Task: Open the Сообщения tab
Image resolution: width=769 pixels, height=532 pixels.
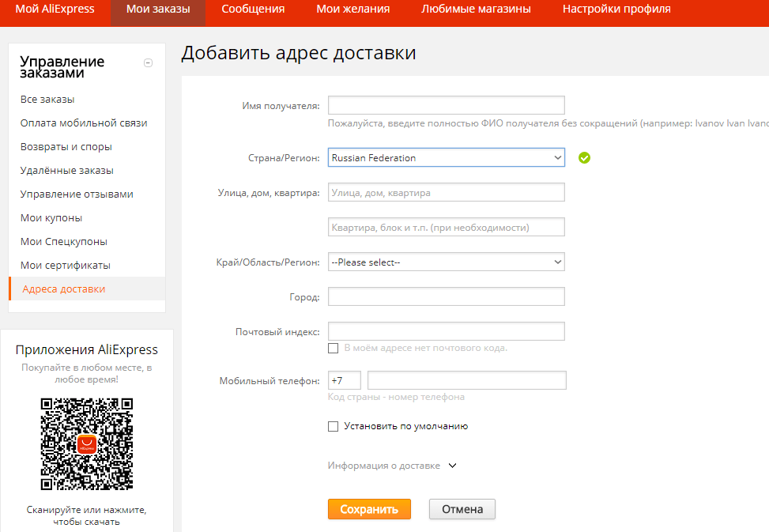Action: [x=253, y=9]
